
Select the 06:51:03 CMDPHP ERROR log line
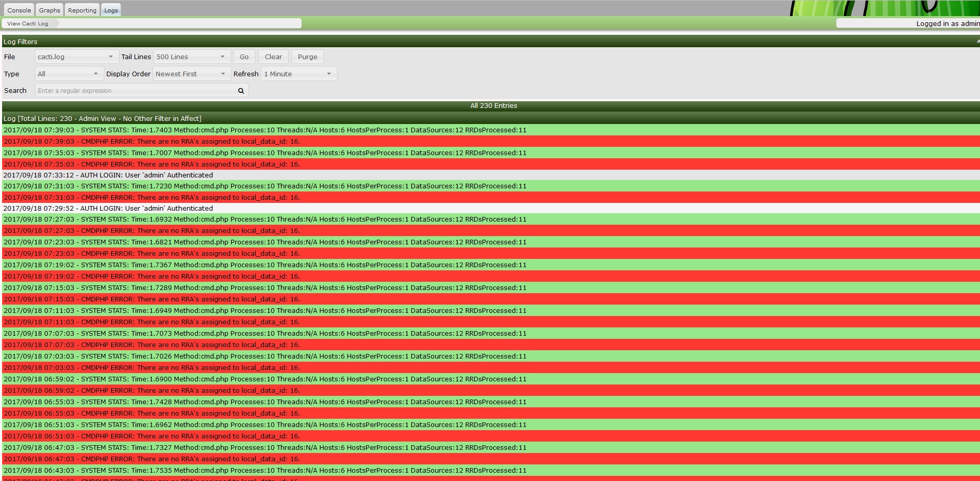point(491,436)
